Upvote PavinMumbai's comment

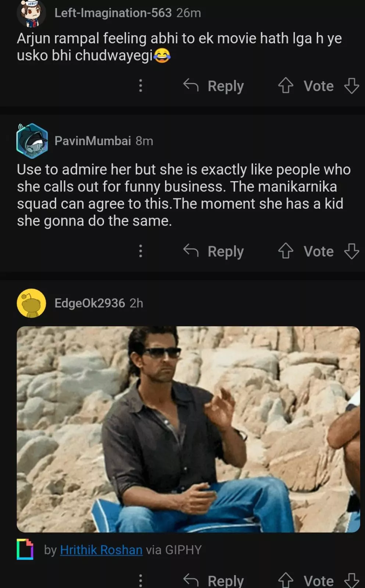coord(286,251)
